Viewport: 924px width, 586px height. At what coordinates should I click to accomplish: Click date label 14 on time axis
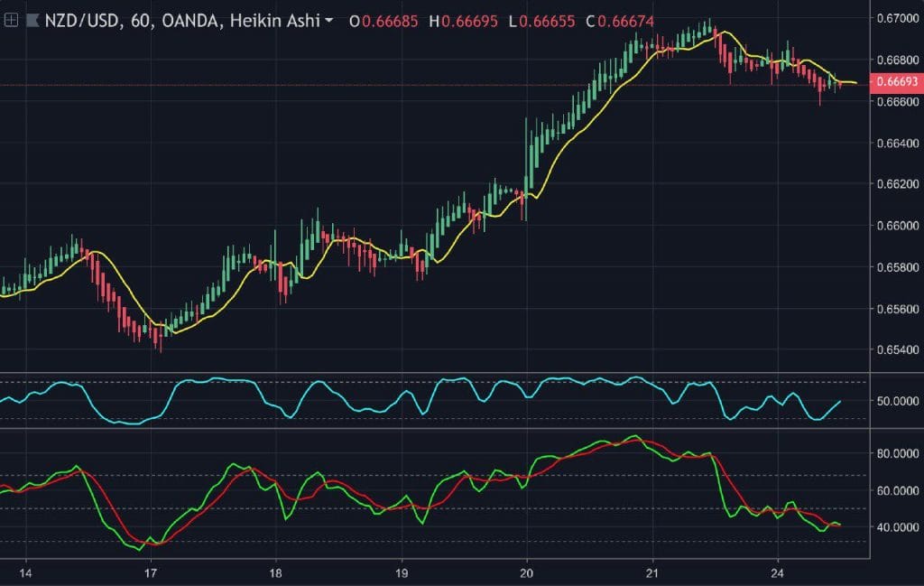pyautogui.click(x=25, y=573)
